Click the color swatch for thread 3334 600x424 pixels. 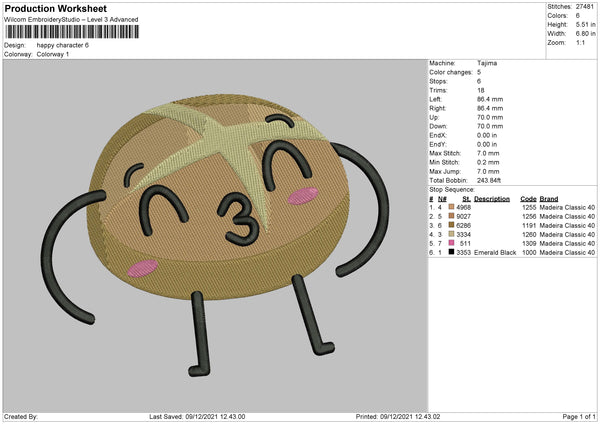pos(451,234)
